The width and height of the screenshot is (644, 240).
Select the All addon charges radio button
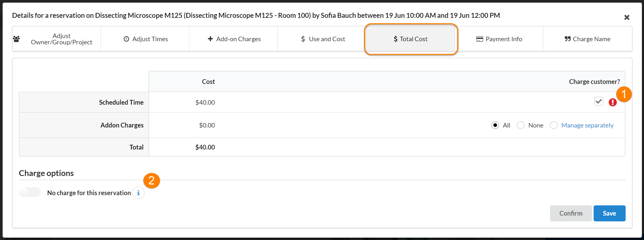pos(495,125)
